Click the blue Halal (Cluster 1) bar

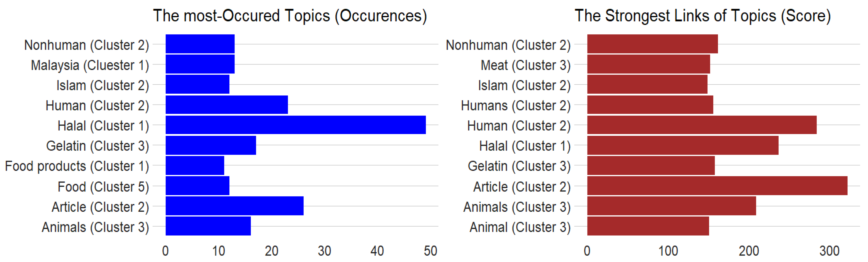295,125
